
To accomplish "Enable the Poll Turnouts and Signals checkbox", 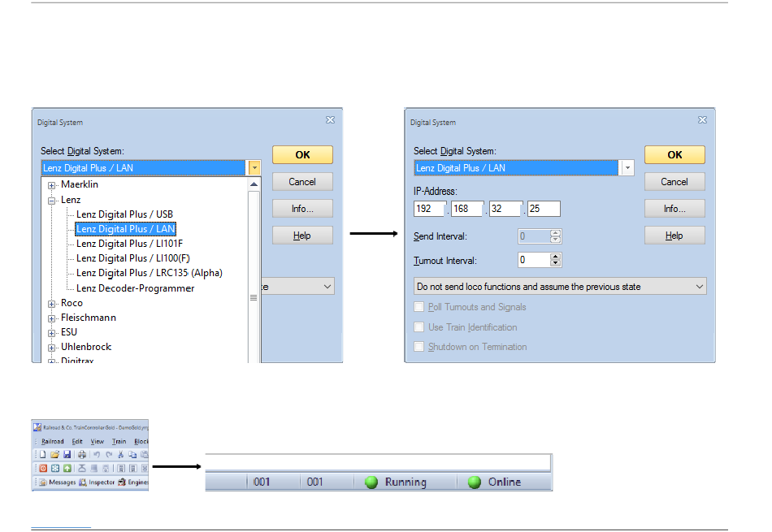I will [419, 307].
